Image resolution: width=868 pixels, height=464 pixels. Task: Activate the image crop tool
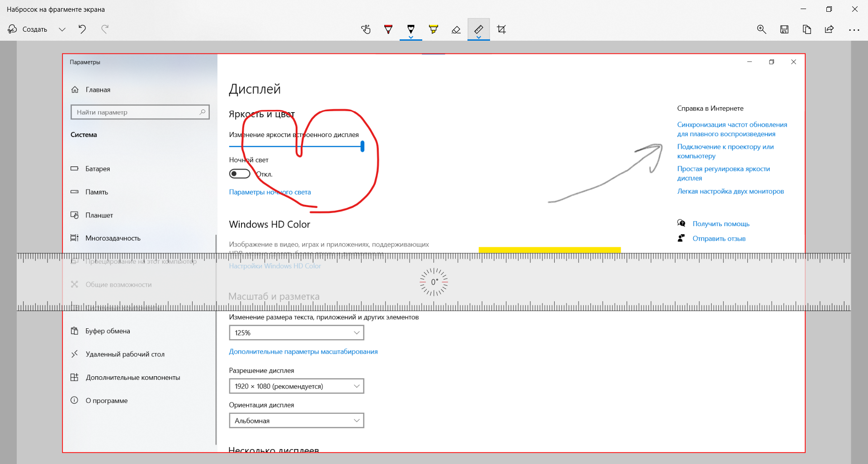[x=501, y=29]
